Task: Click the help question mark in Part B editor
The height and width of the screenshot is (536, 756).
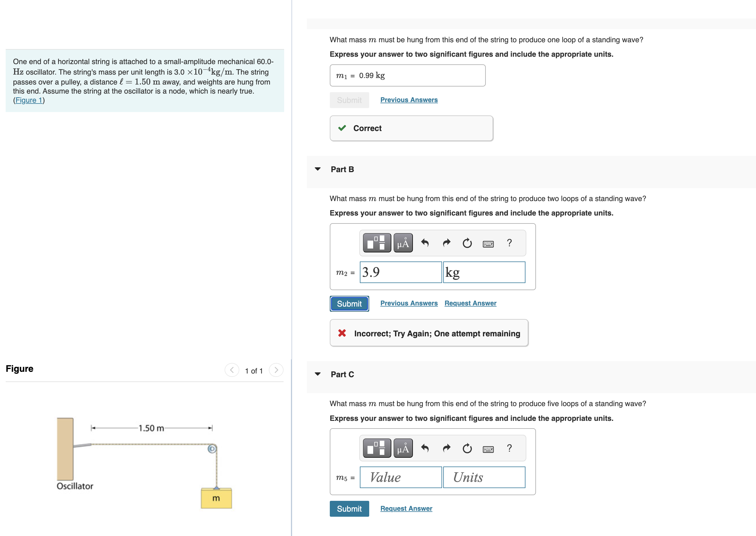Action: 509,243
